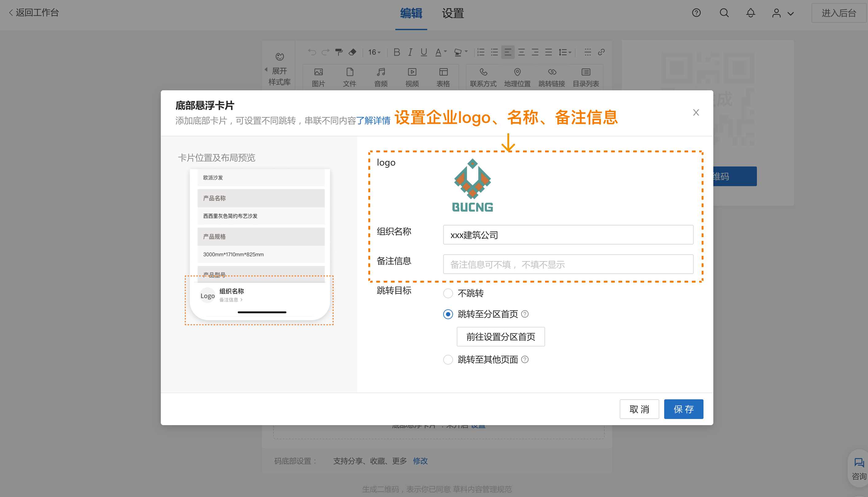Screen dimensions: 868x497
Task: Go back via 返回工作台
Action: (x=33, y=13)
